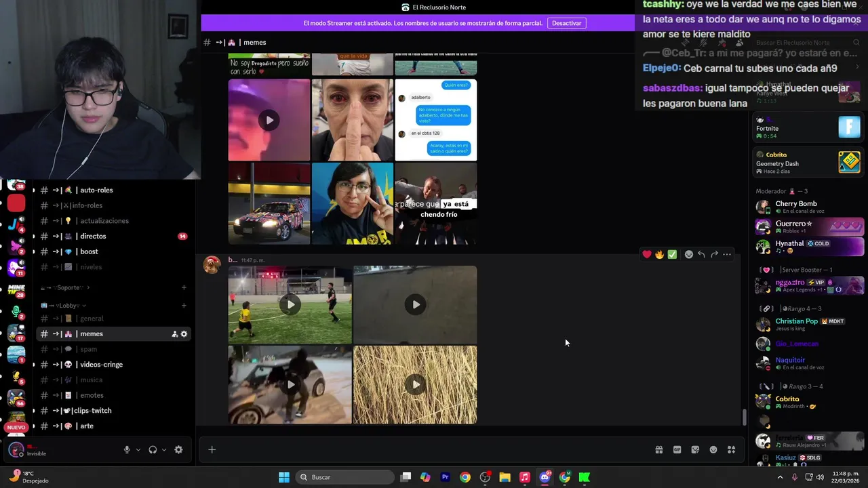Click the taskbar Buscar search box
The height and width of the screenshot is (488, 868).
click(346, 477)
